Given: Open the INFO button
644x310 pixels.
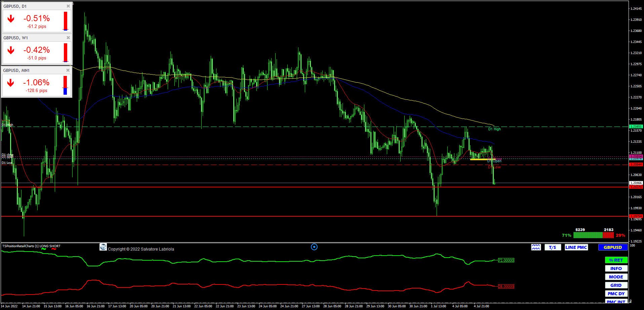Looking at the screenshot, I should tap(616, 268).
